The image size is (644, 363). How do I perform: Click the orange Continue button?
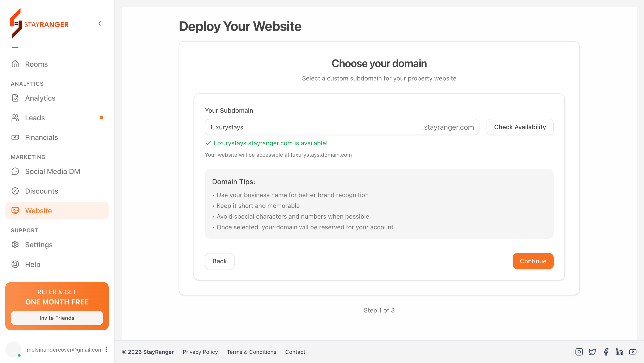(533, 261)
